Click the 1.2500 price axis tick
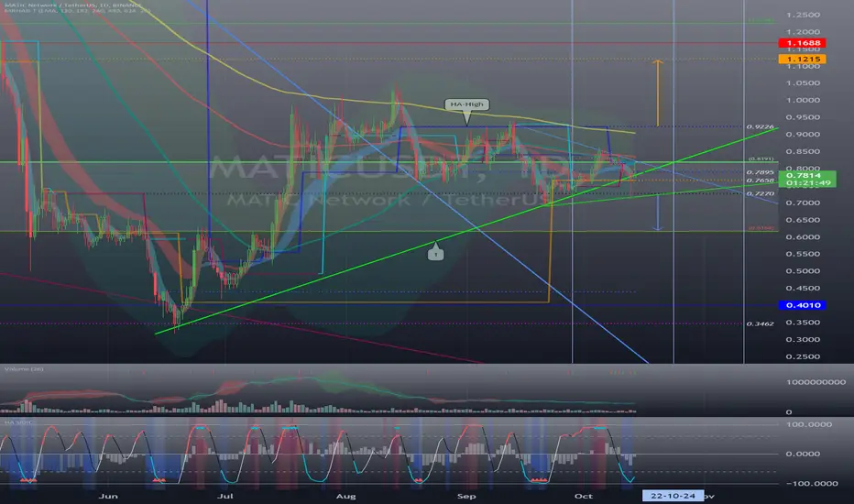This screenshot has height=504, width=854. tap(803, 15)
